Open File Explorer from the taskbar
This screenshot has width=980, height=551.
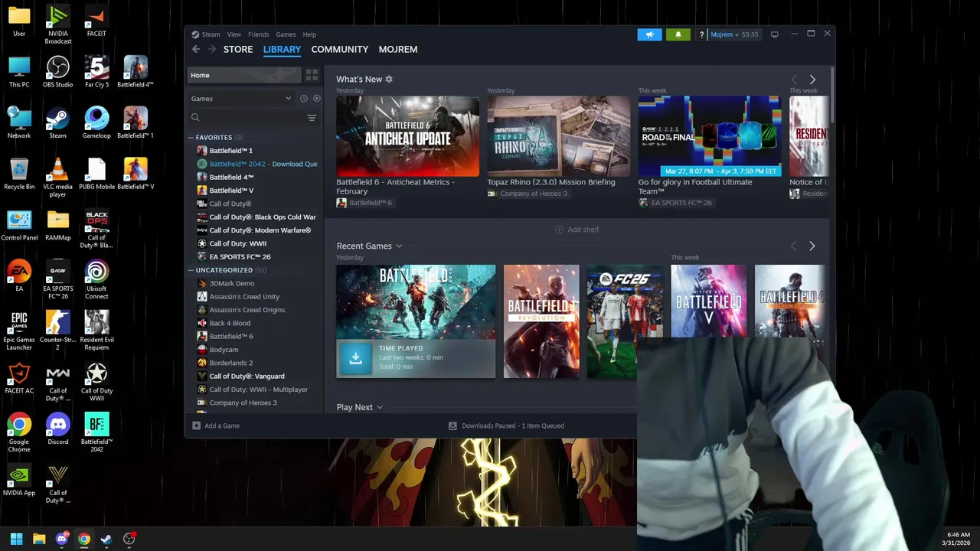pos(39,539)
